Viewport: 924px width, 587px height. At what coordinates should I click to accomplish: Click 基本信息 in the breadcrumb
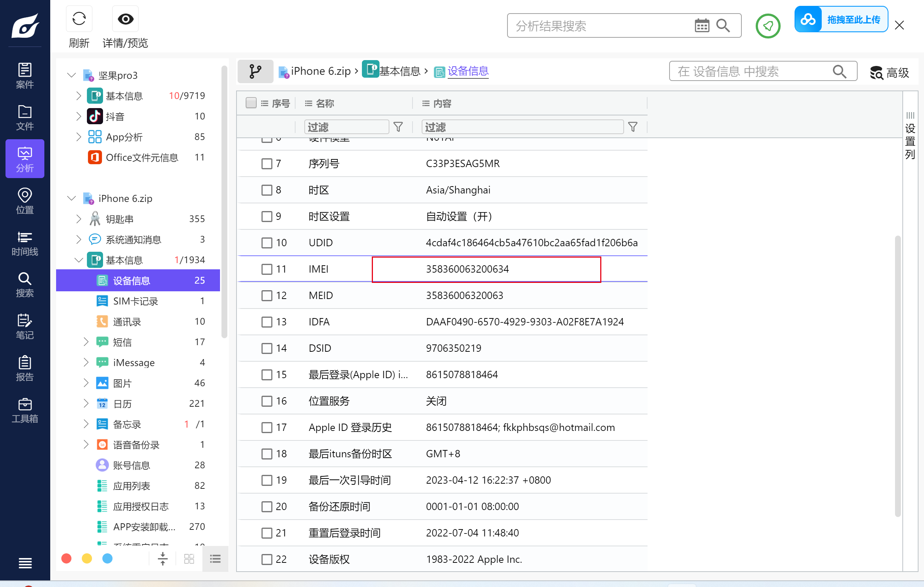(x=400, y=71)
